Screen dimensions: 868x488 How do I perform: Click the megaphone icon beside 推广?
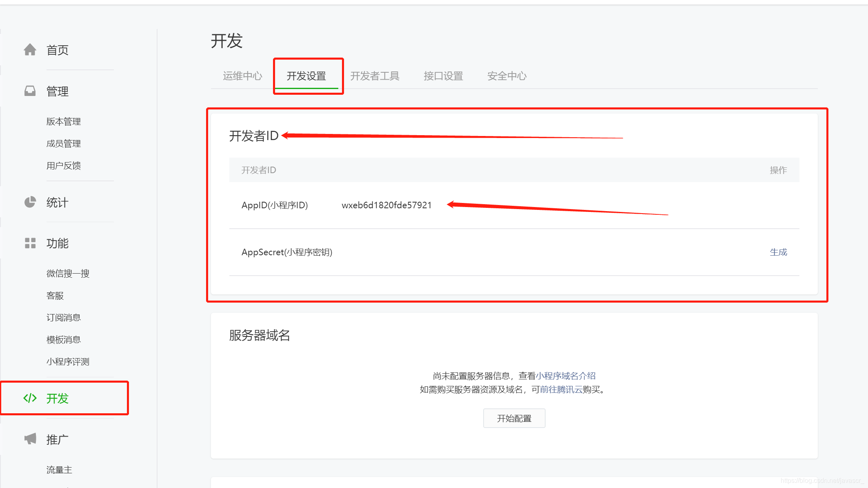click(30, 439)
